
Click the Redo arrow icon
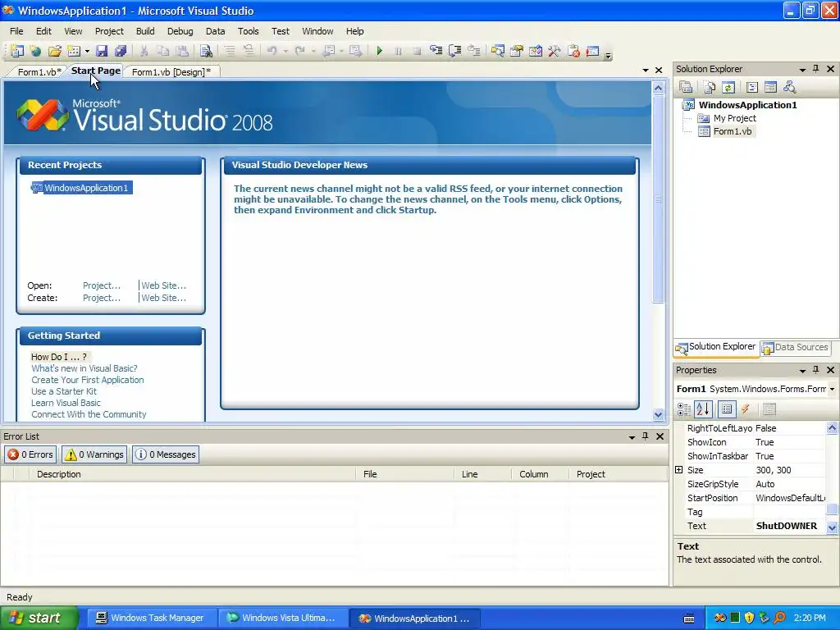[x=300, y=51]
